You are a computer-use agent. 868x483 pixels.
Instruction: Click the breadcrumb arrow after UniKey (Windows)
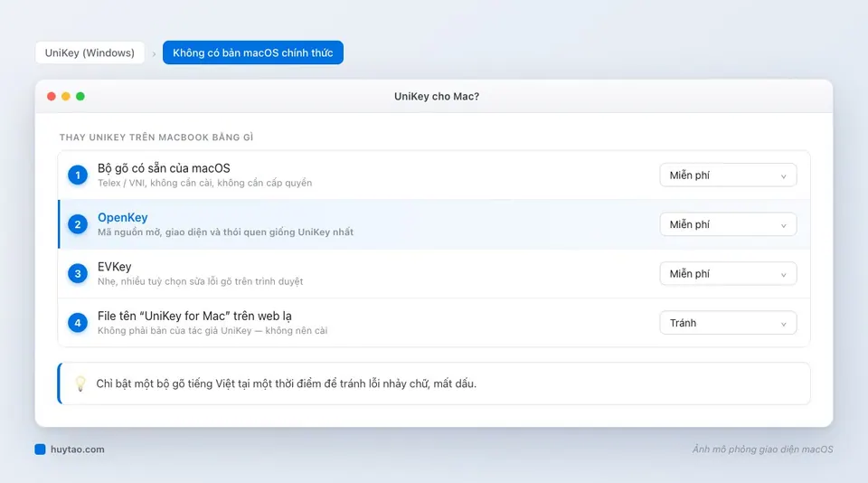154,53
